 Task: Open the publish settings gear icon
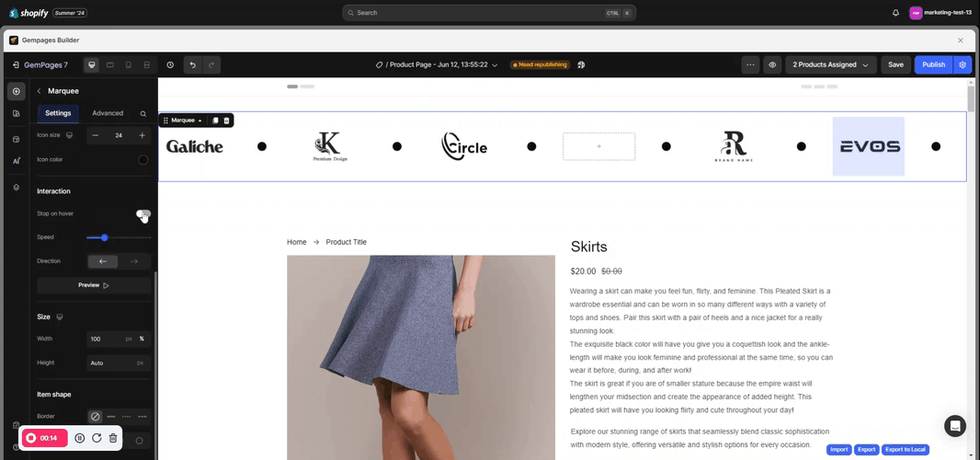click(x=962, y=64)
